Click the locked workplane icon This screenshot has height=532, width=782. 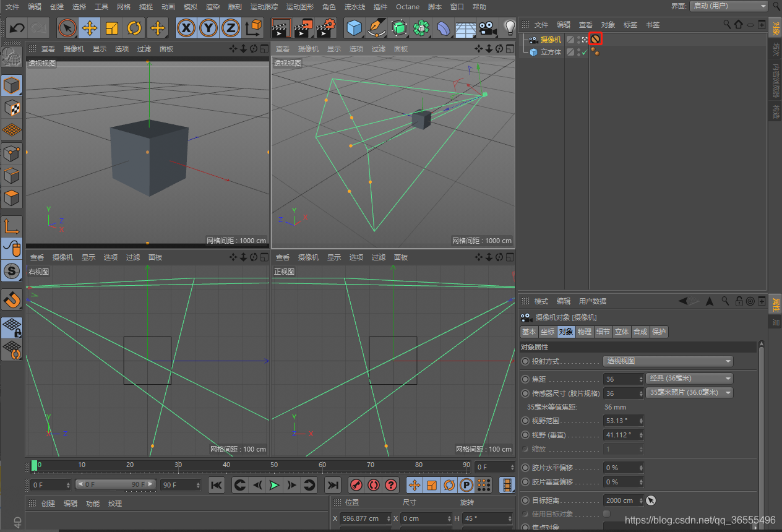tap(12, 327)
